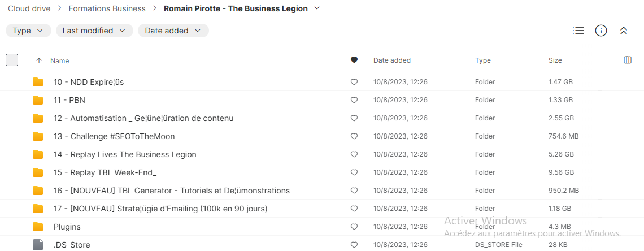Toggle the heart for 15 - Replay TBL Week-End_
The width and height of the screenshot is (644, 251).
pyautogui.click(x=354, y=172)
